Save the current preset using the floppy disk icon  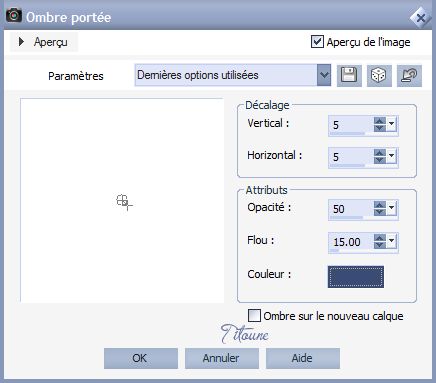[349, 75]
